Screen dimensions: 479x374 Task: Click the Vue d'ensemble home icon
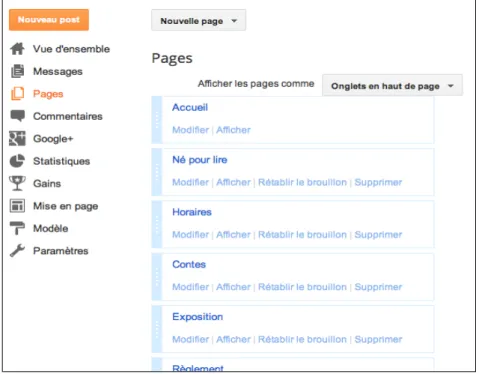point(17,49)
